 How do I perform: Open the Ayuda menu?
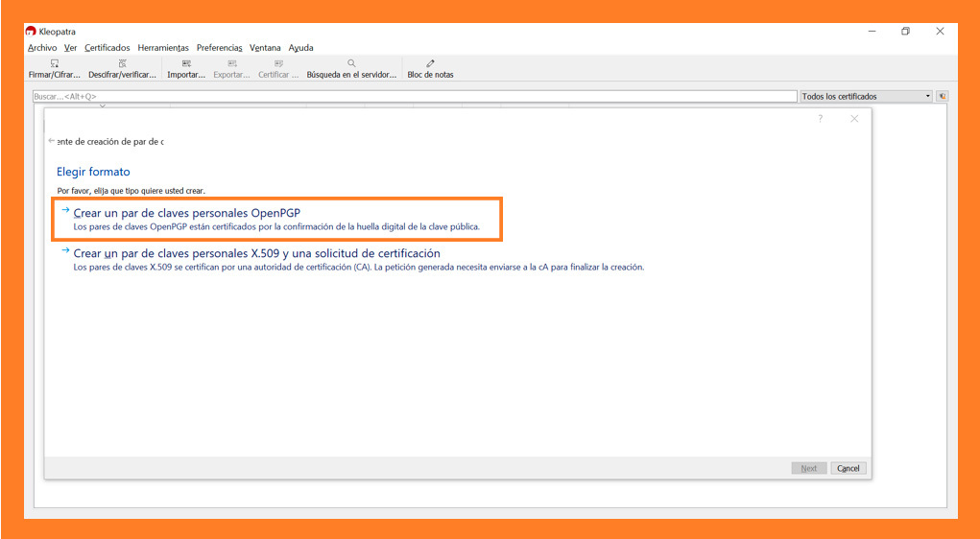[300, 48]
